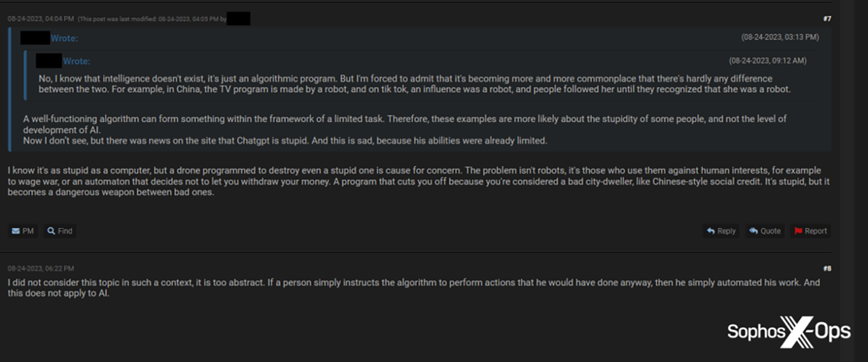Image resolution: width=868 pixels, height=362 pixels.
Task: Click the redacted editor name after "last modified"
Action: 238,19
